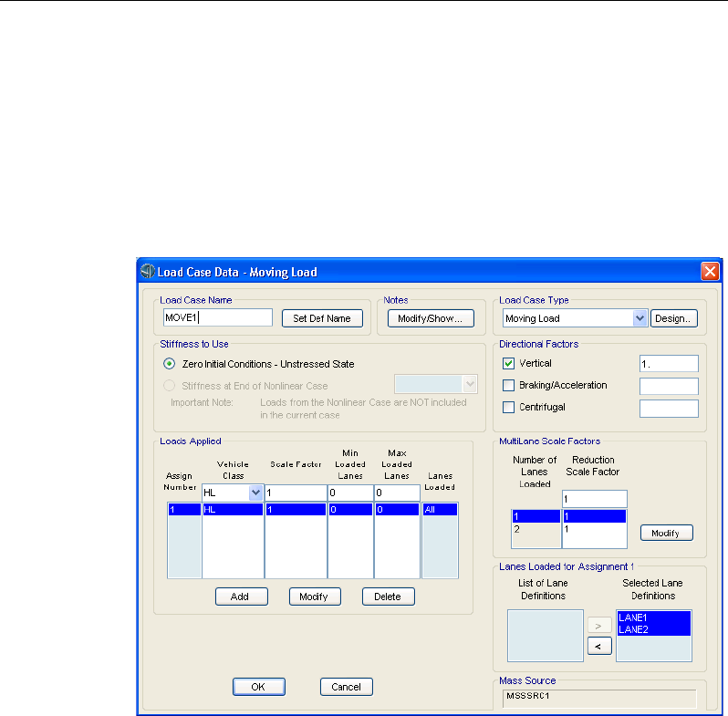This screenshot has width=728, height=716.
Task: Toggle the Vertical directional factor checkbox
Action: click(509, 363)
